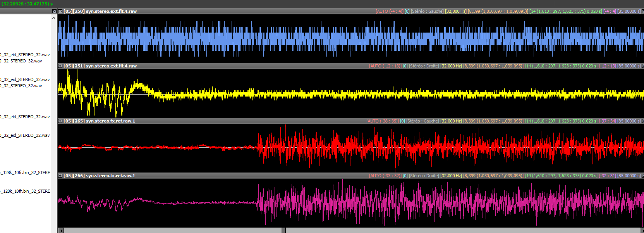The width and height of the screenshot is (644, 233).
Task: Click the green time selection readout
Action: (27, 4)
